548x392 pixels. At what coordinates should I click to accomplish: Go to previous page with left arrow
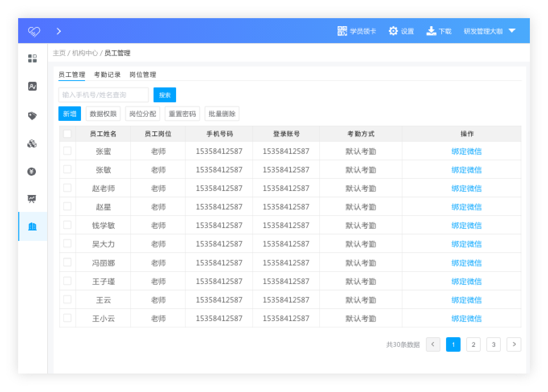433,344
